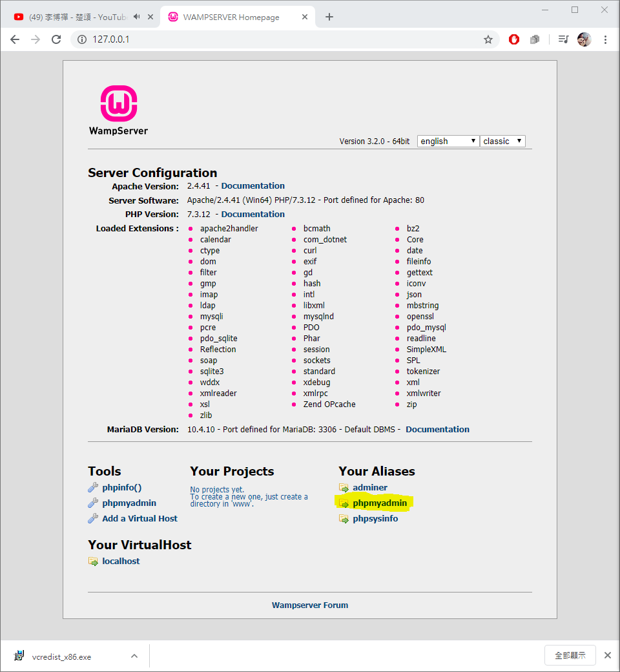Open phpmyadmin under Tools
The image size is (620, 672).
[129, 503]
